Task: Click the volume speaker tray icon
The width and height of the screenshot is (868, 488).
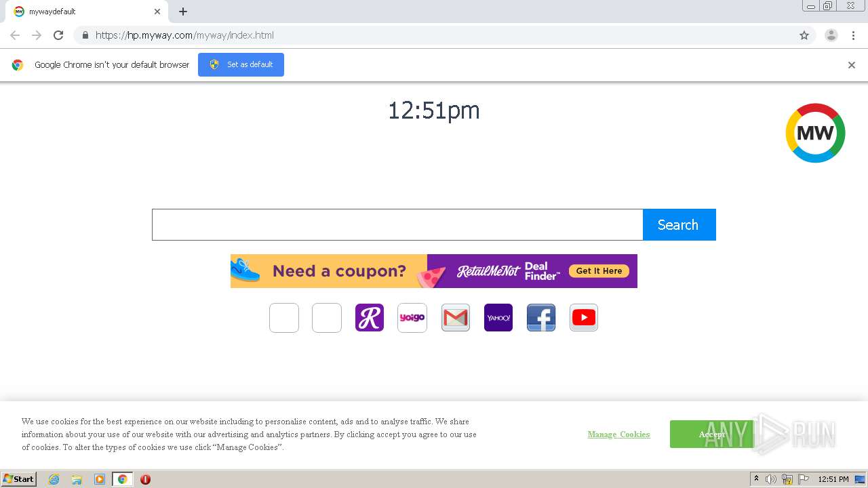Action: pos(771,479)
